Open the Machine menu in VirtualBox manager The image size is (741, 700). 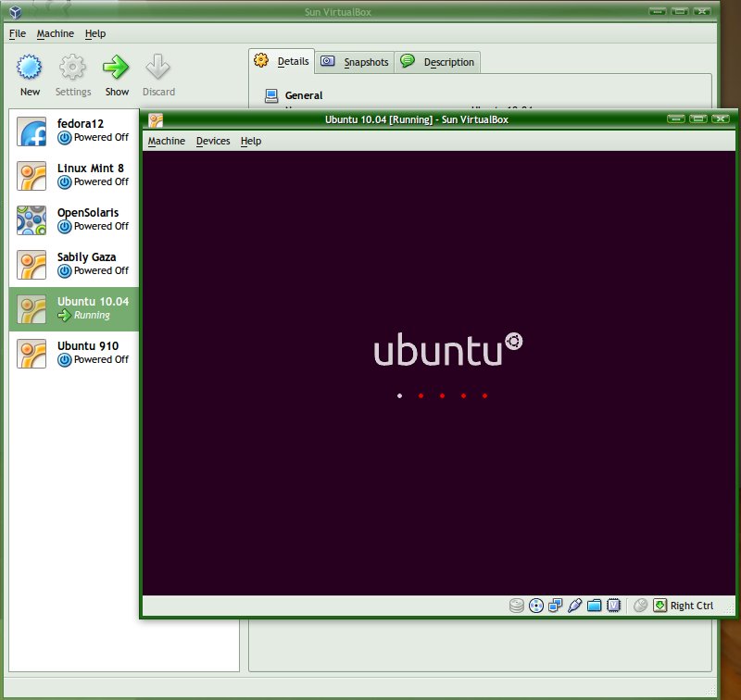56,33
